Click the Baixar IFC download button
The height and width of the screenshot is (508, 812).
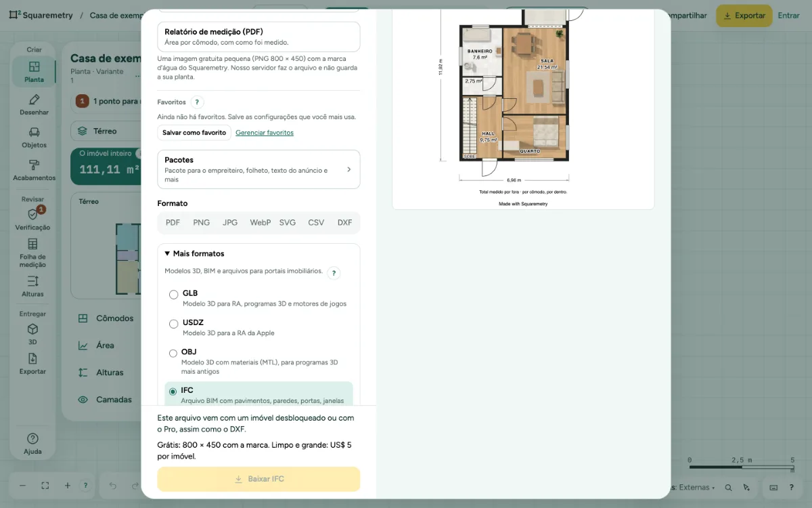258,479
